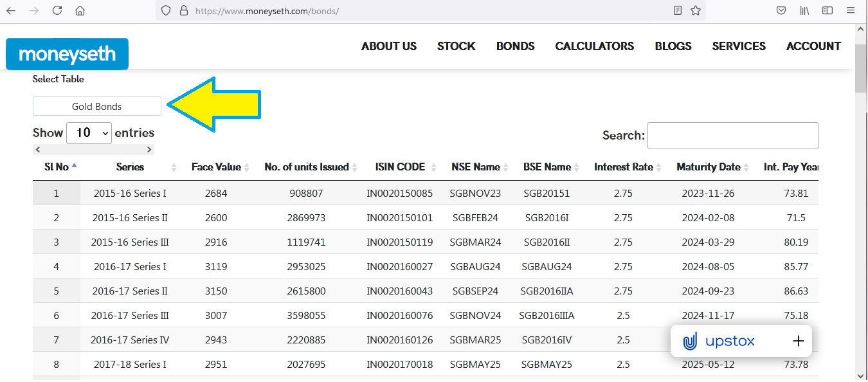
Task: Open the browser home page icon
Action: pos(80,10)
